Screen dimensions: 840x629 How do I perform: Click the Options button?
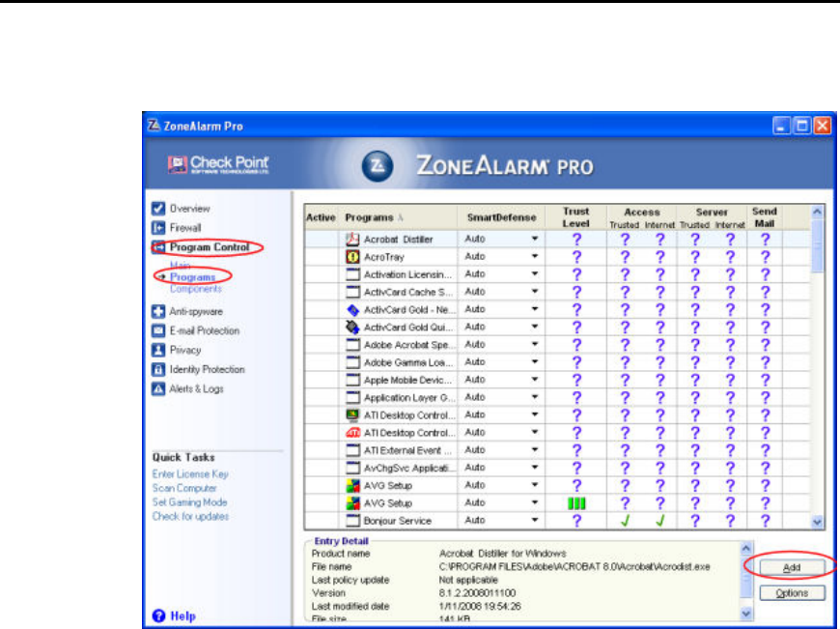pos(792,593)
